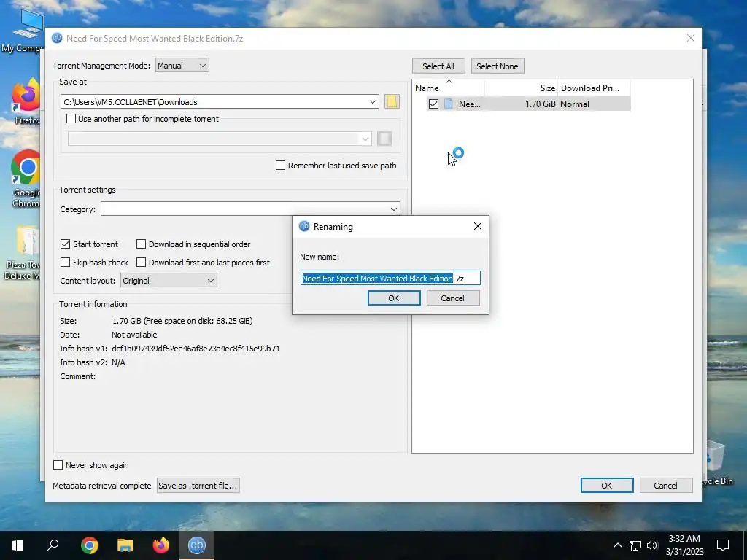Screen dimensions: 747x560
Task: Show hidden system tray icons
Action: (617, 545)
